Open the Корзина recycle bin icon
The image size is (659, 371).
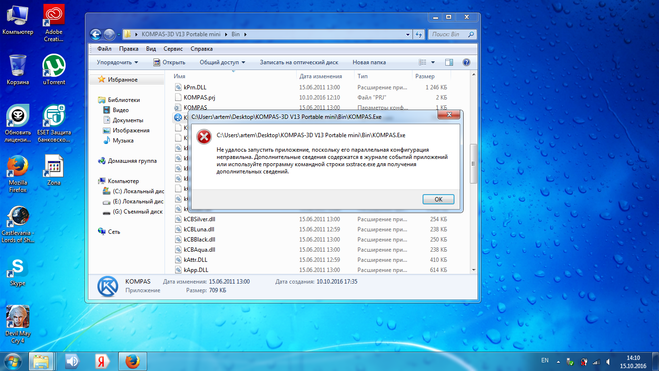point(18,69)
